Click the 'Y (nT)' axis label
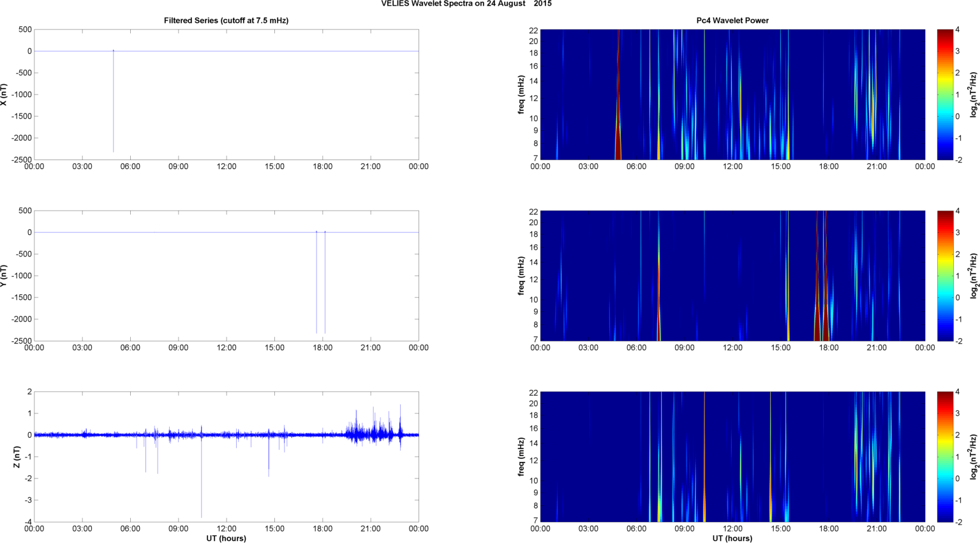Screen dimensions: 980x543 (x=4, y=276)
